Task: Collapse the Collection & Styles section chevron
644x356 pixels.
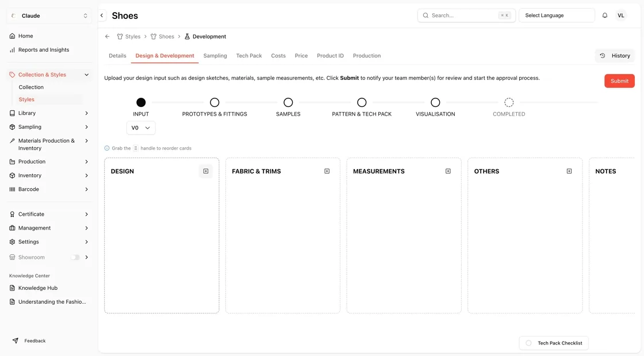Action: point(87,75)
